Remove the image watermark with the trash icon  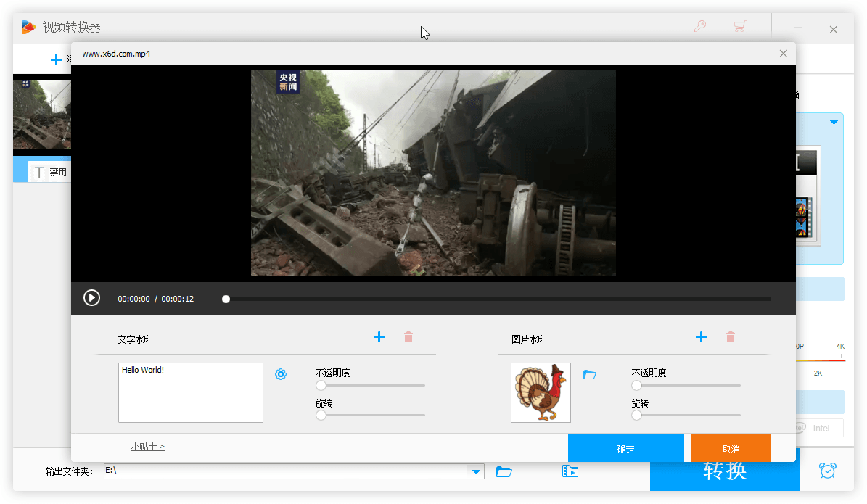click(731, 336)
